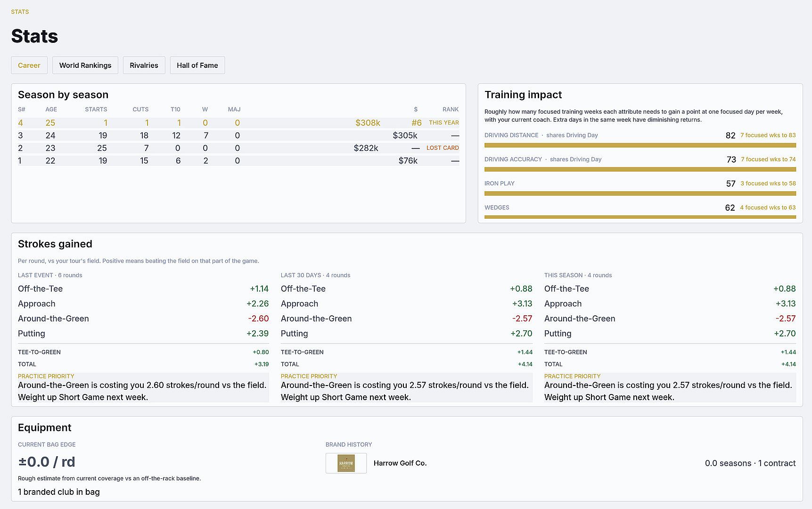Screen dimensions: 812x509
Task: Click the Iron Play progress bar
Action: tap(640, 193)
